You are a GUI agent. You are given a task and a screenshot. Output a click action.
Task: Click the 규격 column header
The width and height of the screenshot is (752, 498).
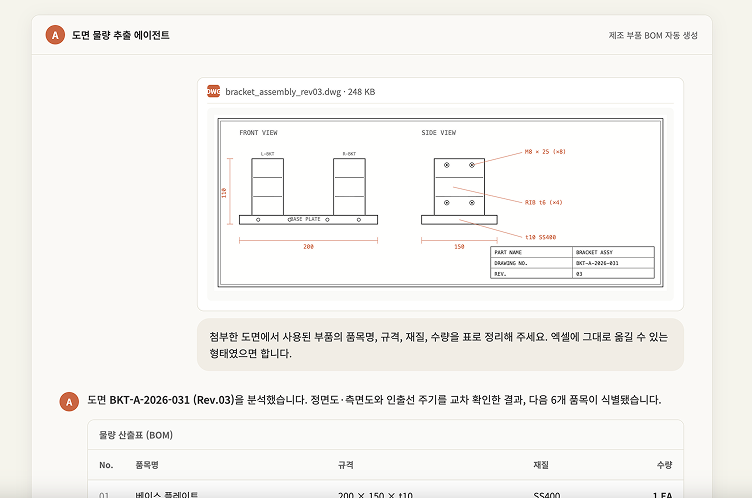click(x=345, y=465)
